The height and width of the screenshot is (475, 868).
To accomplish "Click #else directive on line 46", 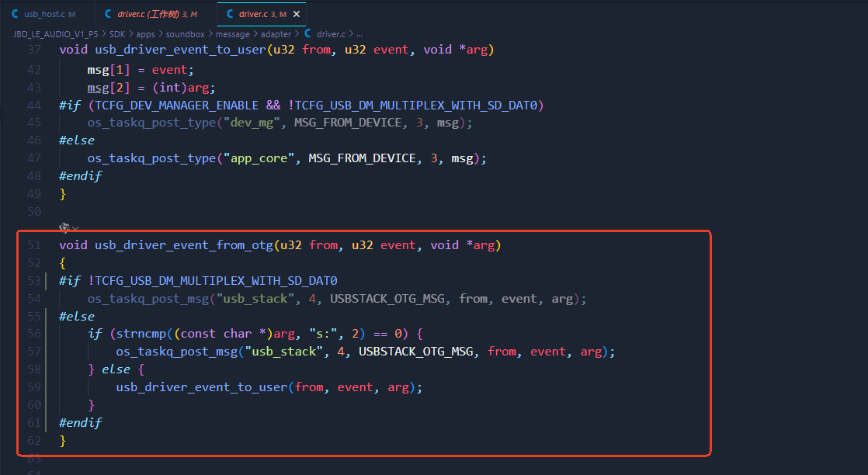I will click(77, 140).
